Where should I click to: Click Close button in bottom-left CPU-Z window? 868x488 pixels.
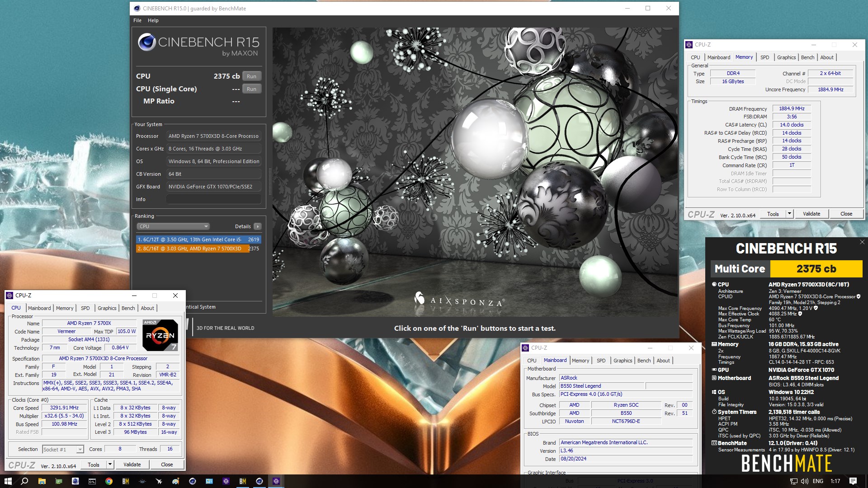click(167, 465)
